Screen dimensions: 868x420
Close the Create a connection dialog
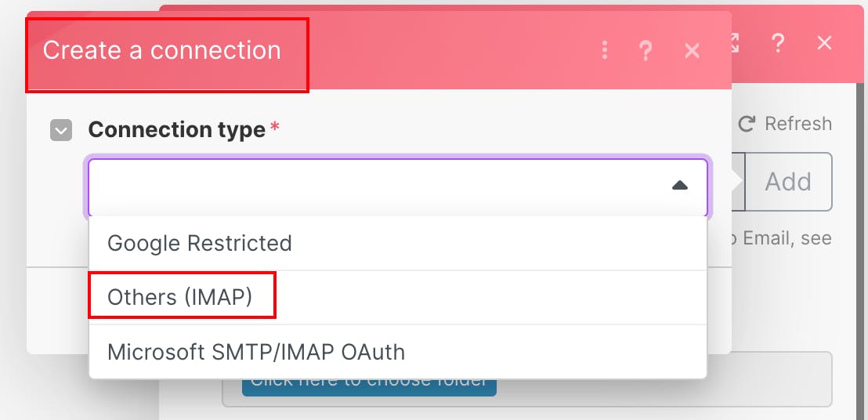point(692,51)
